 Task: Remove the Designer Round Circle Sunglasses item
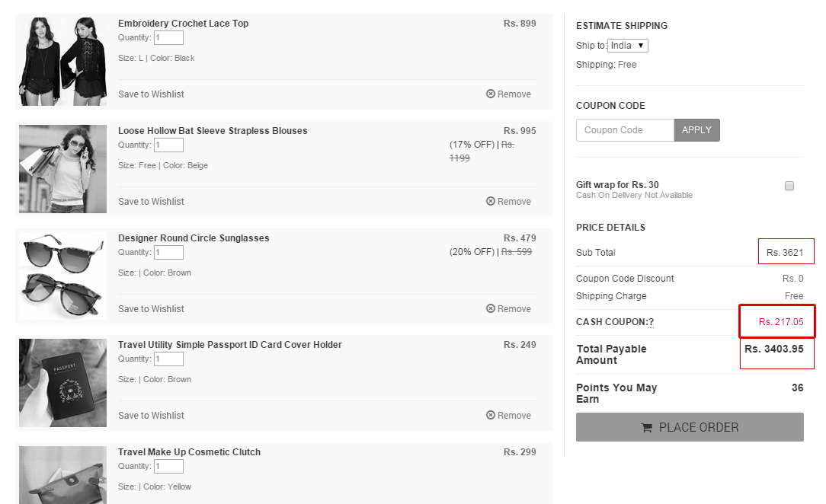coord(508,309)
